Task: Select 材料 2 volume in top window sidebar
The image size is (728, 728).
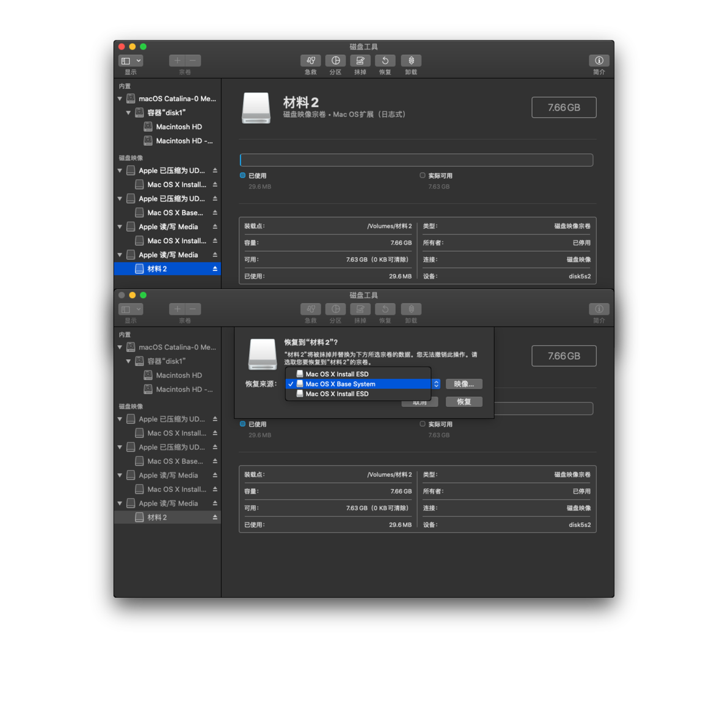Action: [x=167, y=269]
